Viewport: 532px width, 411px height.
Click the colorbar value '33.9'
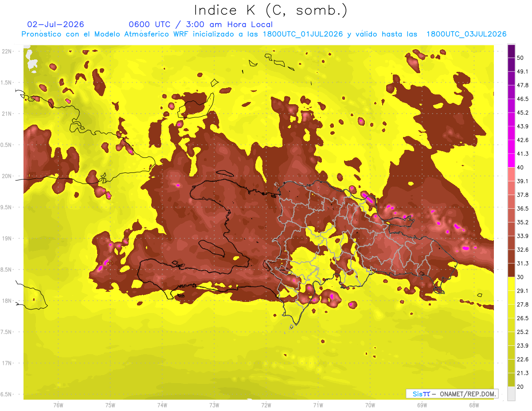click(x=523, y=236)
